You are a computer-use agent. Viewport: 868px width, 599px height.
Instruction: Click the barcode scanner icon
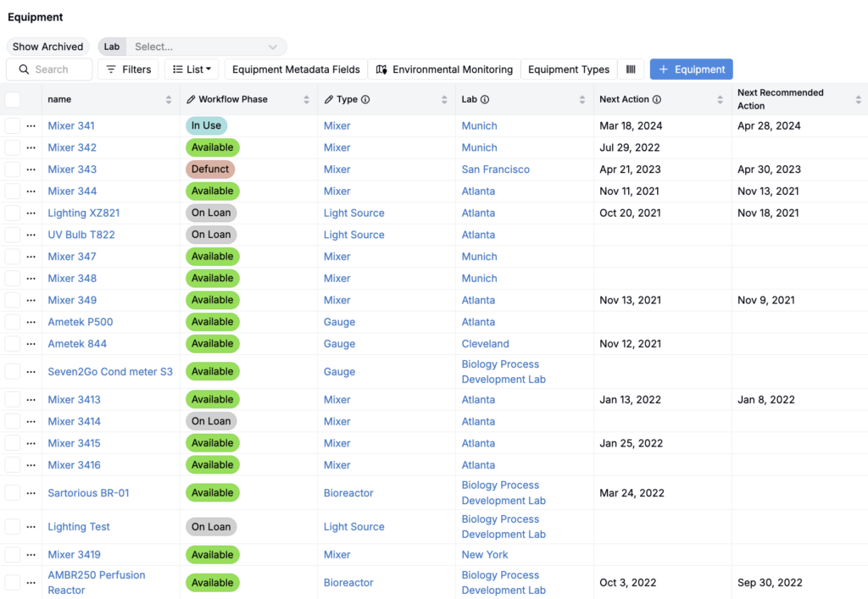point(631,69)
